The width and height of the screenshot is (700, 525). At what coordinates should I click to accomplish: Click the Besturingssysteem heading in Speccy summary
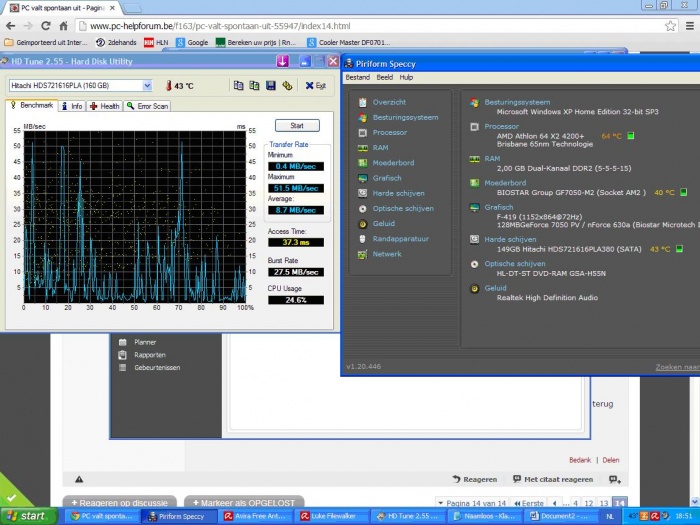(x=517, y=102)
